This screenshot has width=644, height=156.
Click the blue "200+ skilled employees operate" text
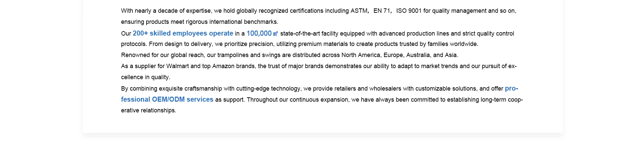pyautogui.click(x=183, y=34)
